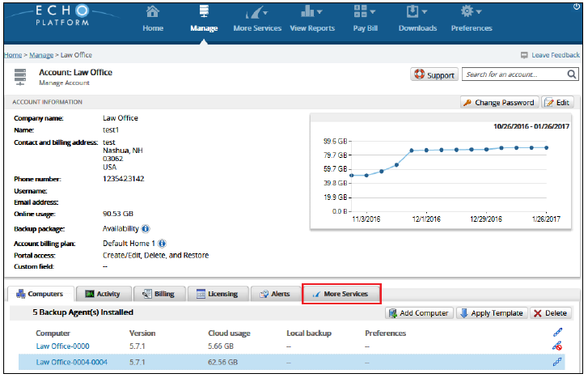Click the last data point on usage graph
The width and height of the screenshot is (588, 378).
547,148
